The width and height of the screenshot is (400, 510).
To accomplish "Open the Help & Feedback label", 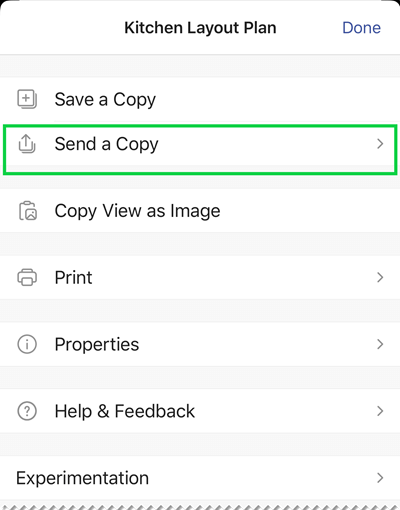I will (125, 411).
